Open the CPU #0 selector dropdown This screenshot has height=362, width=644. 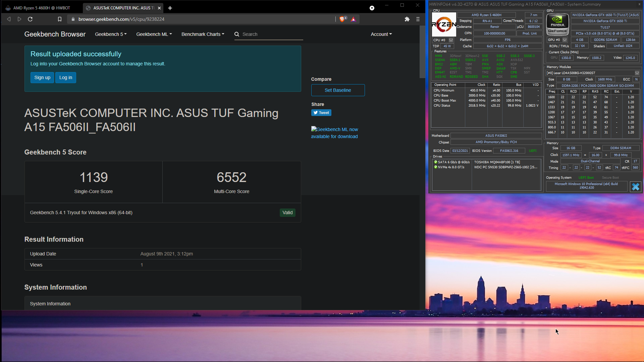[451, 40]
